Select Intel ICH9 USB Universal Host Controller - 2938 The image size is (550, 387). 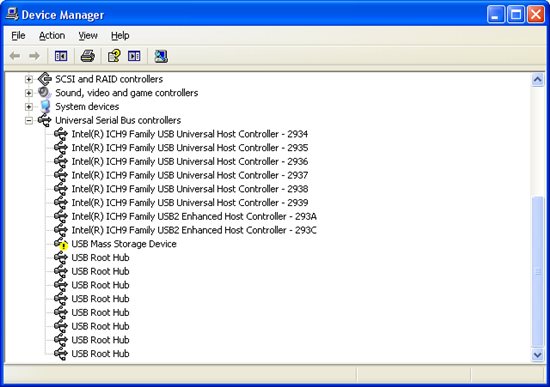tap(190, 189)
